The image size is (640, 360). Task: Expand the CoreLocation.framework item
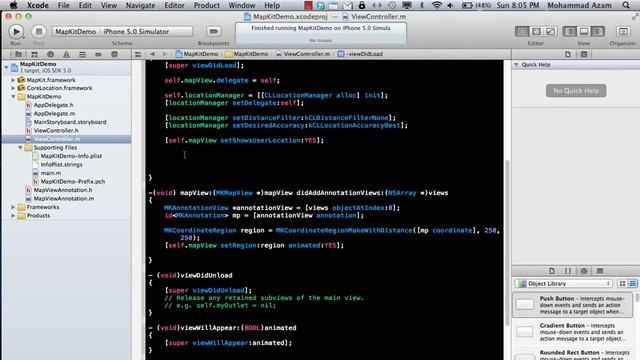13,88
